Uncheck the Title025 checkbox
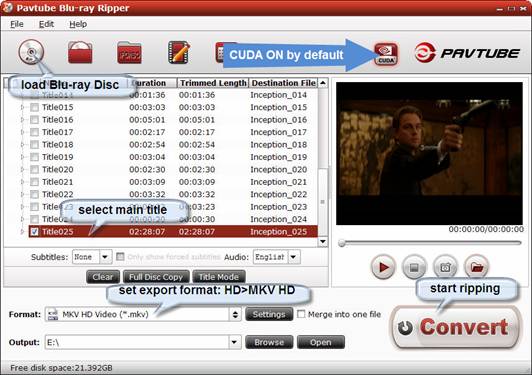Screen dimensions: 532x375 34,231
